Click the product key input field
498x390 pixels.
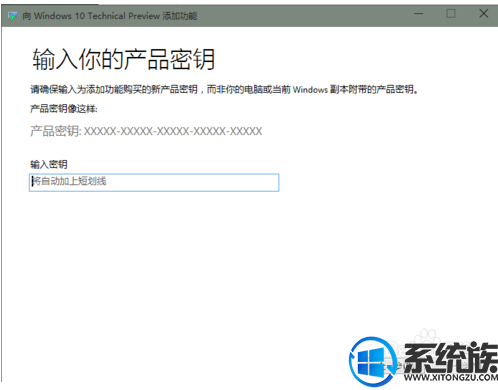tap(154, 182)
